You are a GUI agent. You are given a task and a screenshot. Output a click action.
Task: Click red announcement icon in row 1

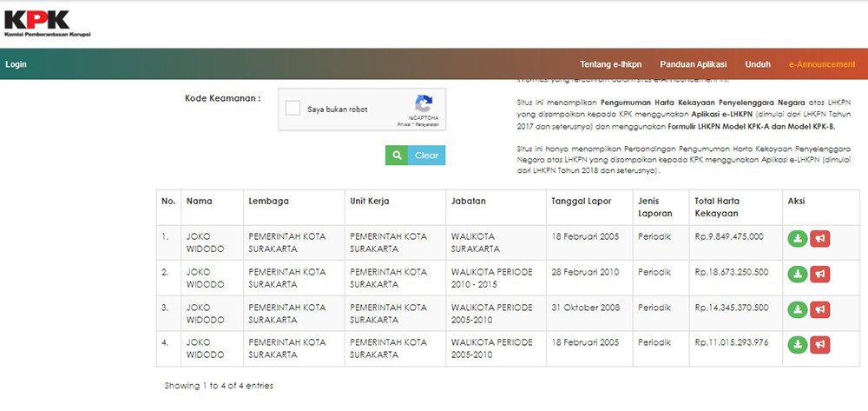(x=819, y=239)
